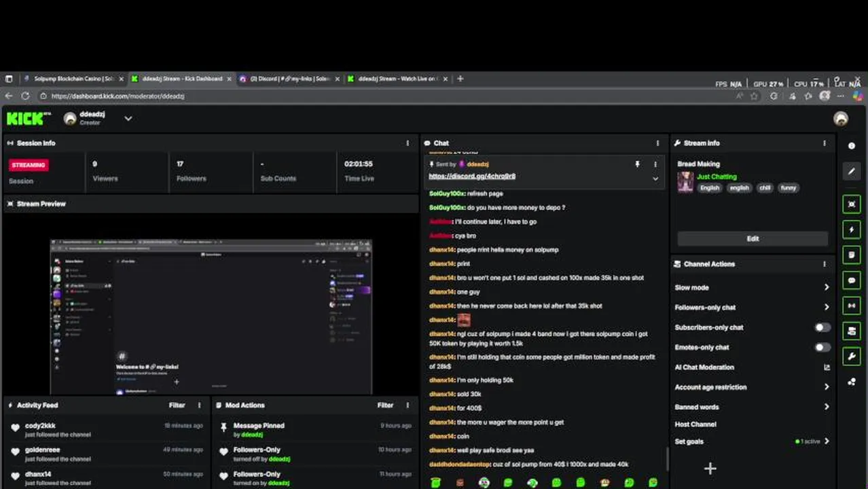This screenshot has height=489, width=868.
Task: Click the Just Chatting category link
Action: click(x=717, y=177)
